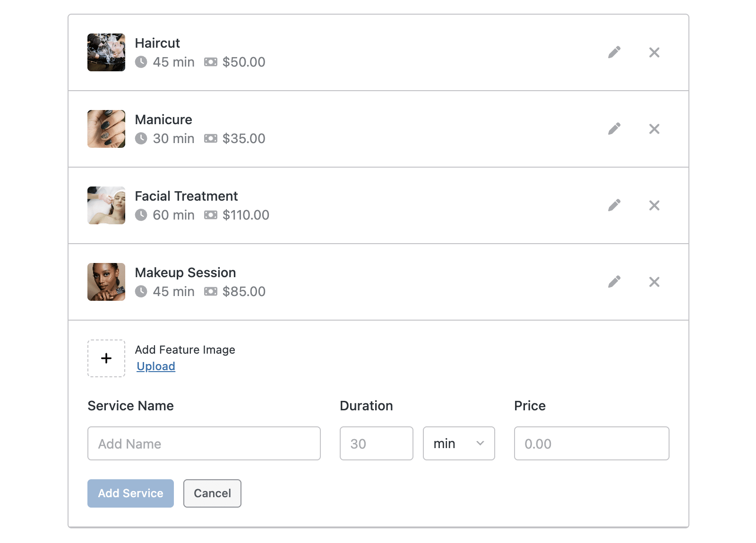The image size is (756, 543).
Task: Click the Duration number field
Action: tap(377, 443)
